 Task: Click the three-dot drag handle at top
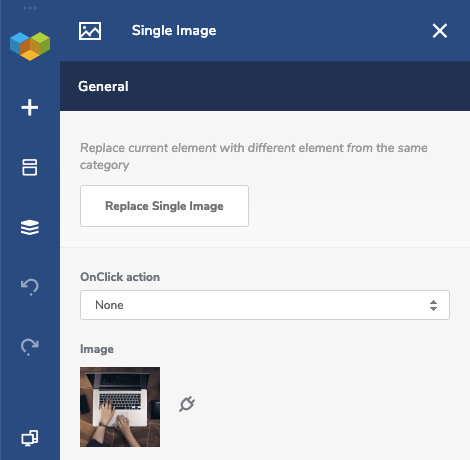tap(30, 8)
